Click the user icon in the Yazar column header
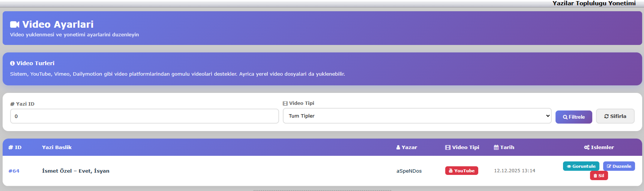The image size is (644, 191). [398, 148]
